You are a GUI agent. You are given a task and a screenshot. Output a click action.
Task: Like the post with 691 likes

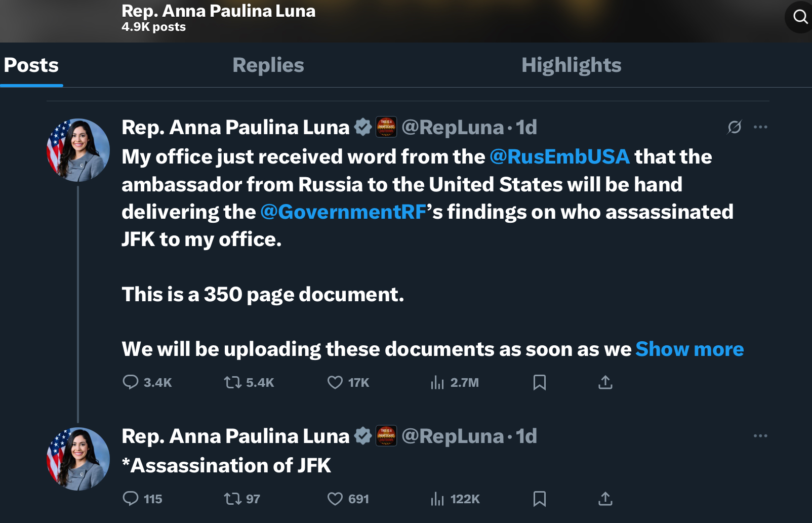pyautogui.click(x=335, y=499)
